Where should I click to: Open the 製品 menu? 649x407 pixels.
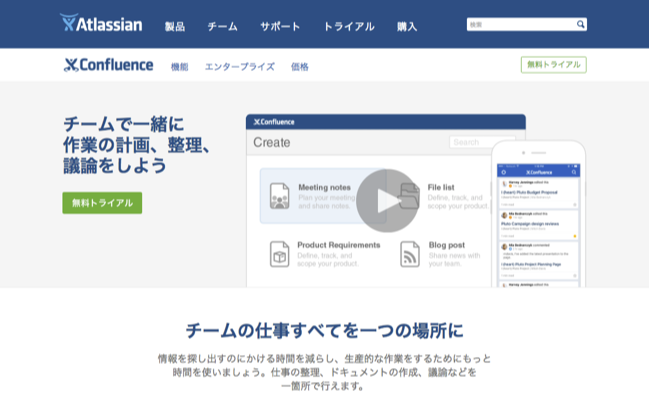[x=175, y=26]
